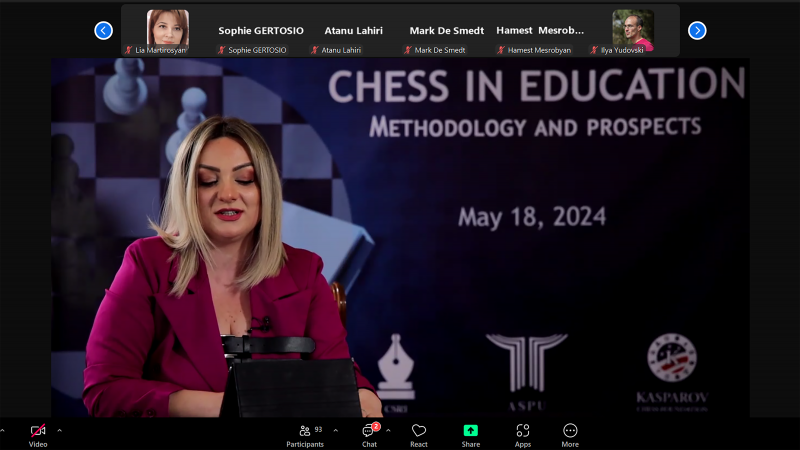Expand the caret next to Chat
Viewport: 800px width, 450px height.
coord(388,431)
